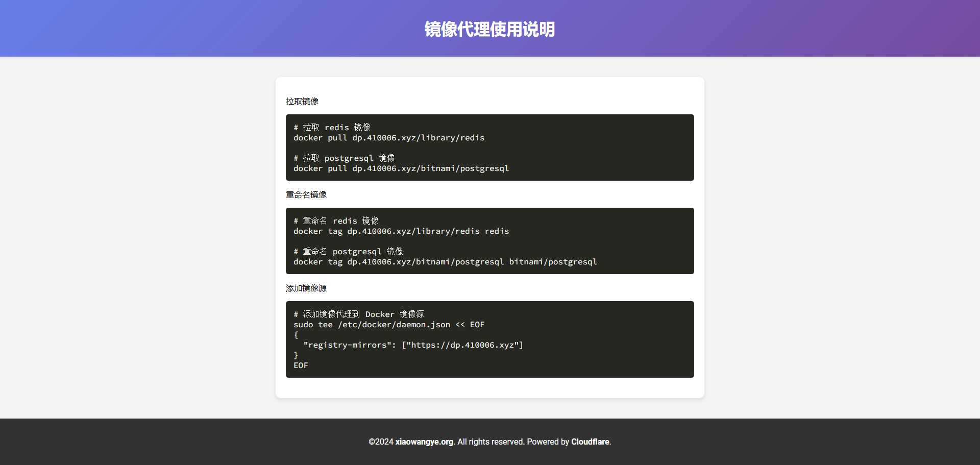Click the daemon.json configuration code block

489,339
